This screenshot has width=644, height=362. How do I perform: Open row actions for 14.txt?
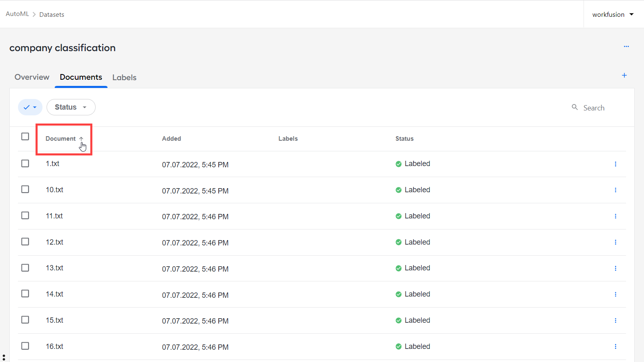tap(615, 295)
